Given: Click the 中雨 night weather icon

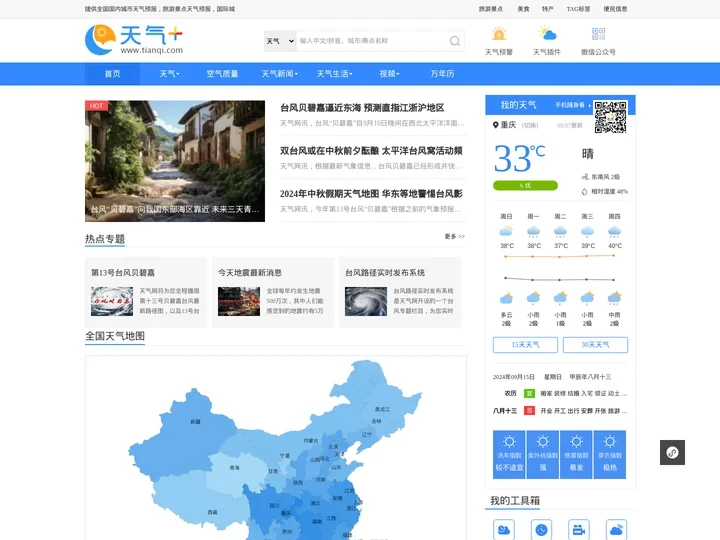Looking at the screenshot, I should (614, 298).
